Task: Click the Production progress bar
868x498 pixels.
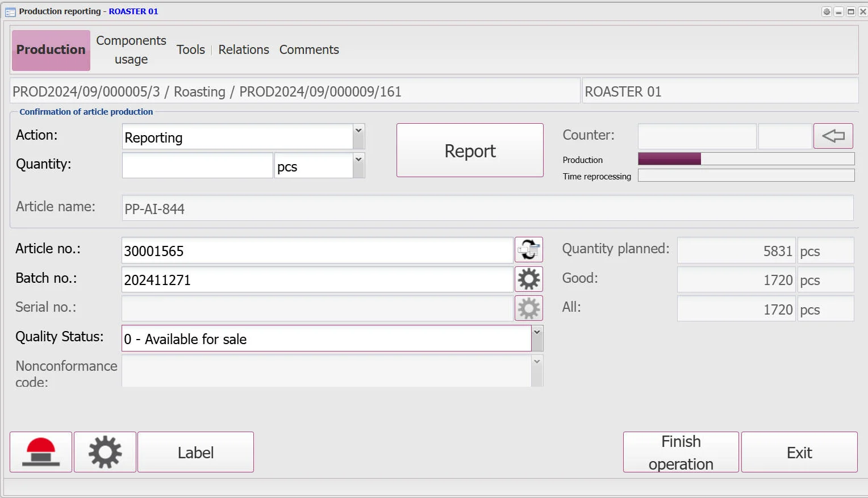Action: [x=746, y=159]
